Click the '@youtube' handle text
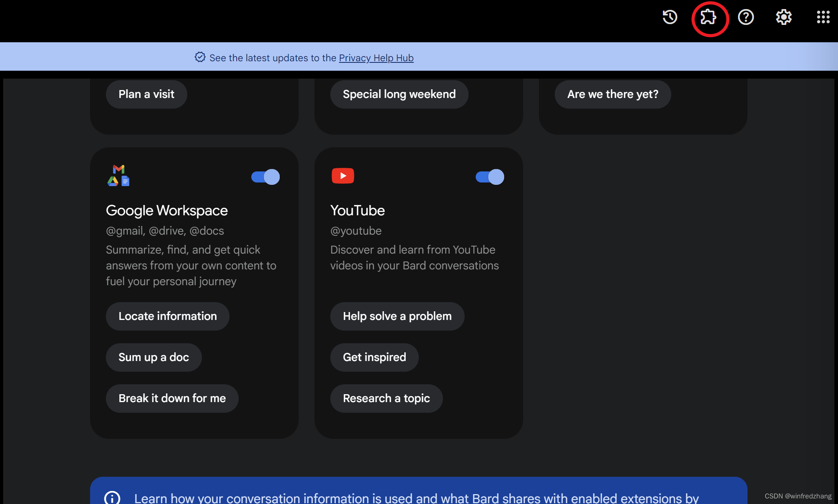The image size is (838, 504). [x=356, y=231]
